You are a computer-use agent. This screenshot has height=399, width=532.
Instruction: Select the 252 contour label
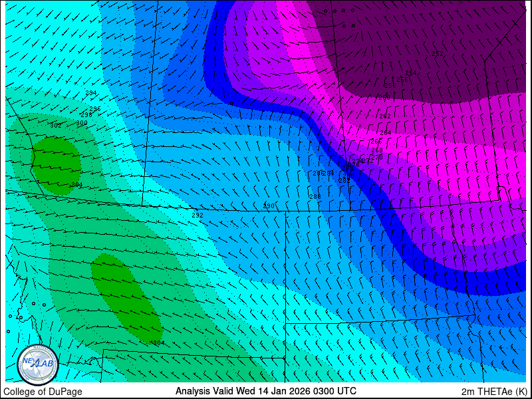pyautogui.click(x=438, y=53)
